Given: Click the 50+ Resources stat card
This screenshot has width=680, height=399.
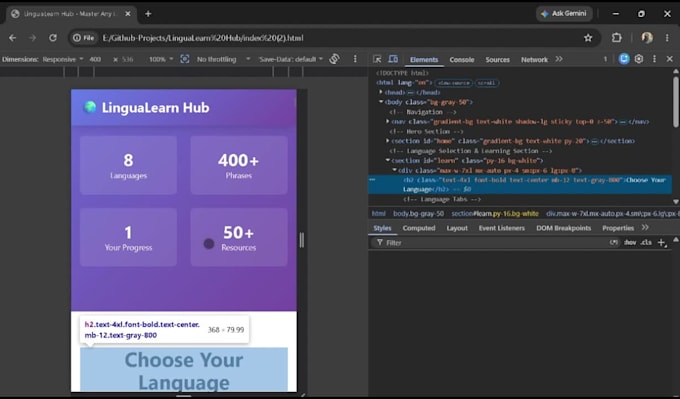Looking at the screenshot, I should (239, 237).
